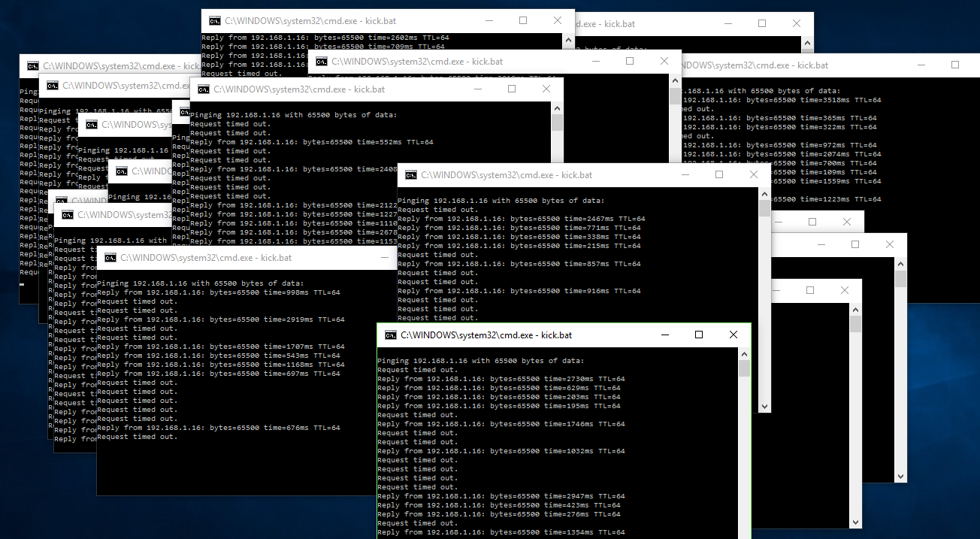Select 'time=916ms' reply line
The width and height of the screenshot is (980, 539).
(x=519, y=291)
